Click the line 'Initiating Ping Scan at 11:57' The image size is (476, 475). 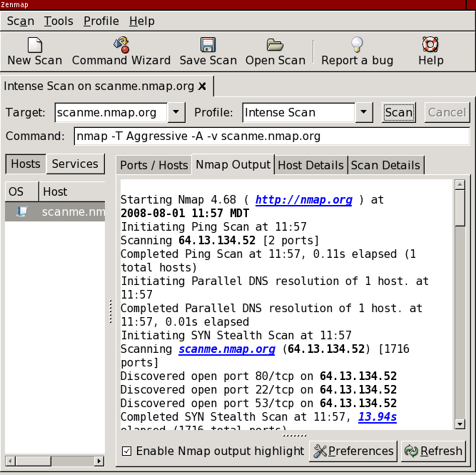(213, 227)
